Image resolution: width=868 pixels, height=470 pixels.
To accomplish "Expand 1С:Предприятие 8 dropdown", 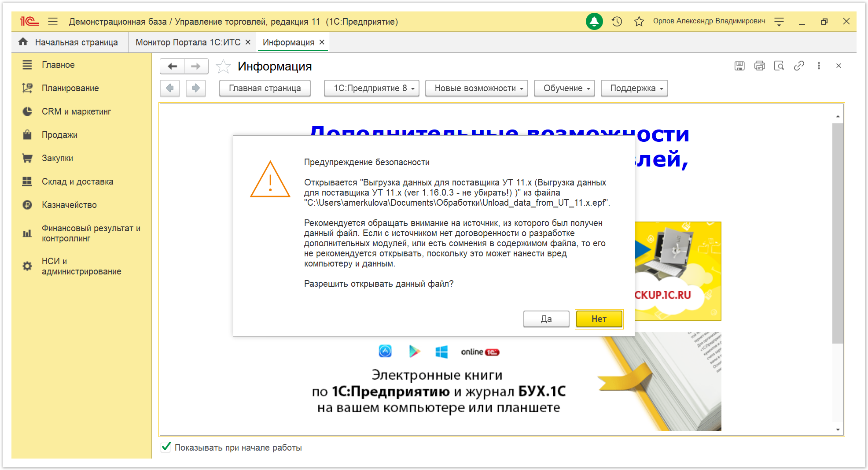I will (x=371, y=88).
